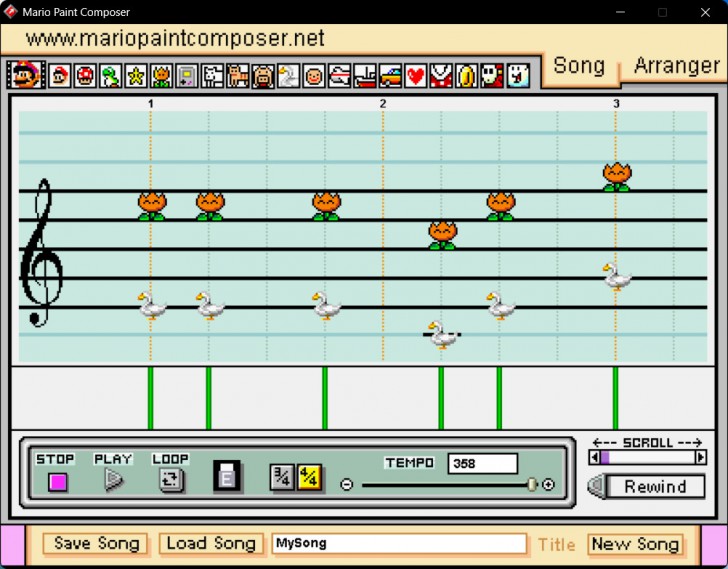The height and width of the screenshot is (569, 728).
Task: Click the measure number 3 marker
Action: click(616, 103)
